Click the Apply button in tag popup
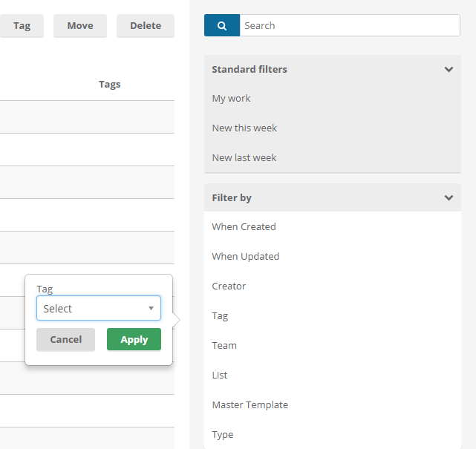 pos(134,339)
